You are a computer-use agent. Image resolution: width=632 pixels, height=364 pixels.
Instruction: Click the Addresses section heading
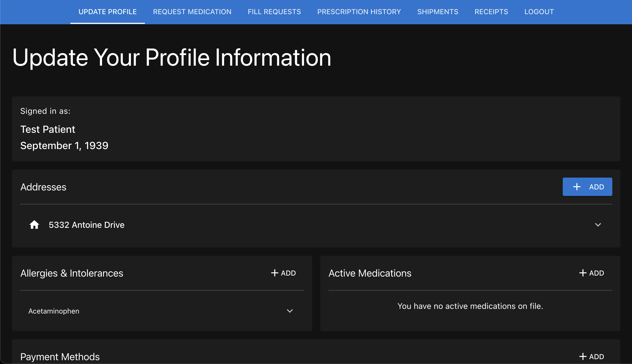[x=43, y=187]
